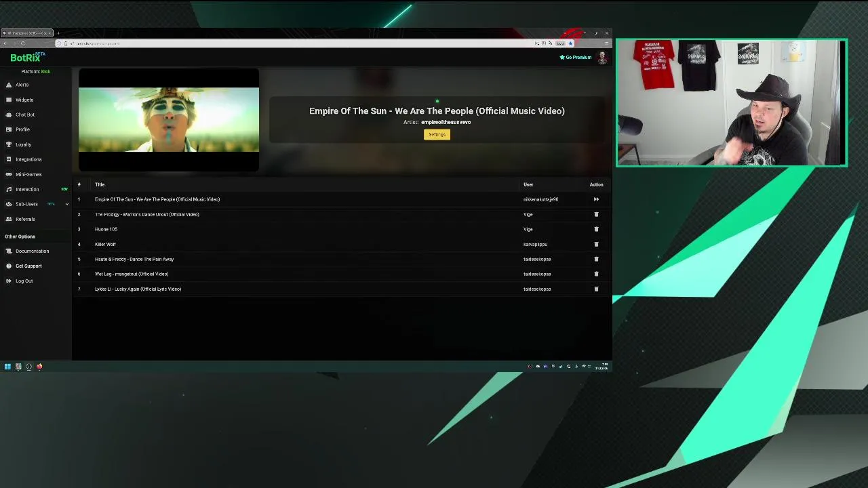The width and height of the screenshot is (868, 488).
Task: Click the Sub-Users people icon
Action: pos(8,204)
